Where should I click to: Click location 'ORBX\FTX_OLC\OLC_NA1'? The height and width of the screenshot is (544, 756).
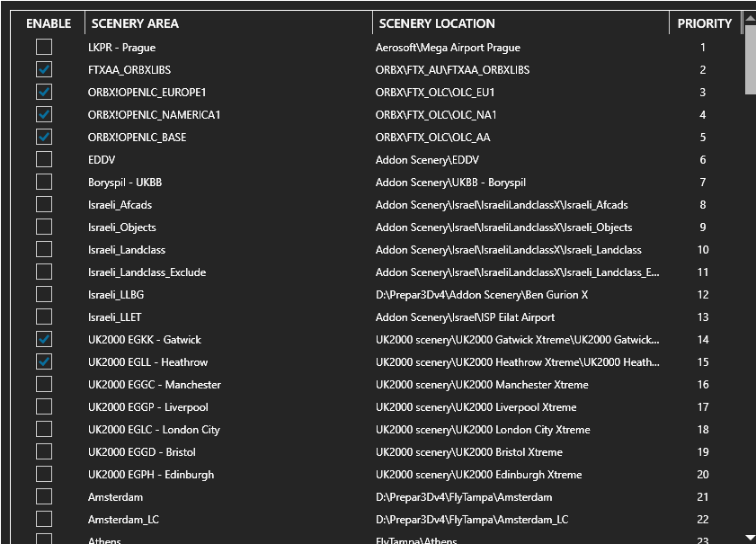coord(436,115)
